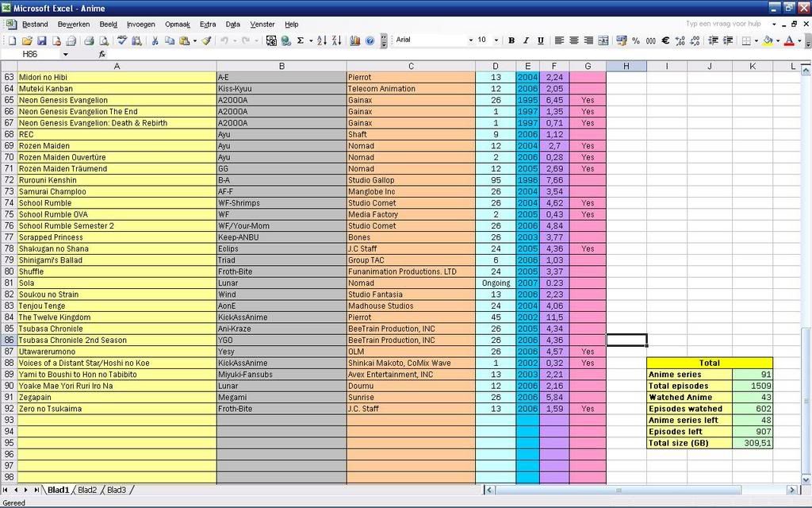Viewport: 812px width, 508px height.
Task: Switch to the Blad2 sheet tab
Action: pos(87,491)
